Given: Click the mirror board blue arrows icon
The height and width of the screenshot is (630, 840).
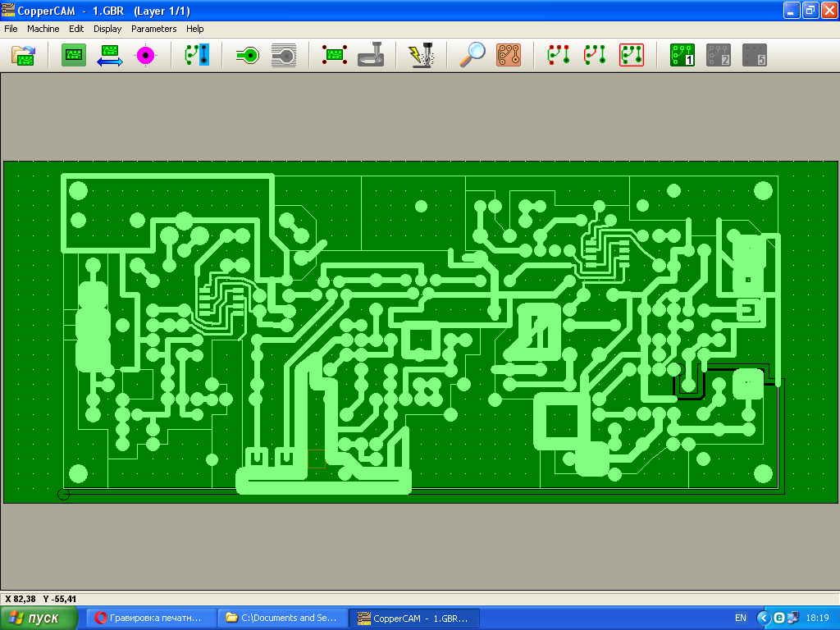Looking at the screenshot, I should pyautogui.click(x=110, y=55).
